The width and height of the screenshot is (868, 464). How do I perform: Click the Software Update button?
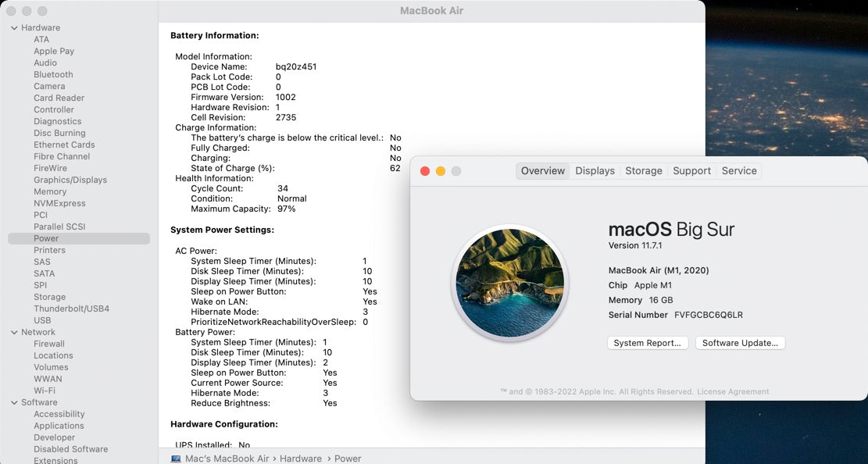pyautogui.click(x=739, y=342)
